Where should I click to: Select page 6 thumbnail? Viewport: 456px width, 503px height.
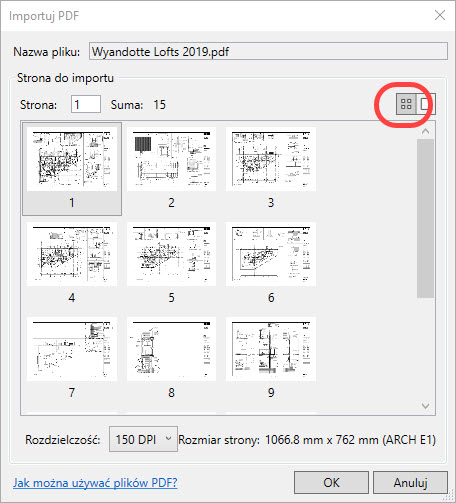(x=271, y=264)
